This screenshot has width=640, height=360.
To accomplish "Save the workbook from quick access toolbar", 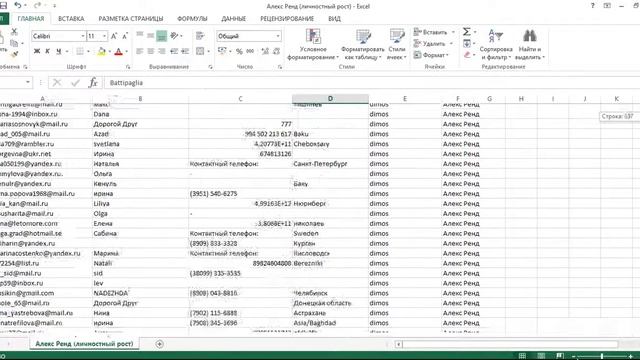I will point(3,6).
